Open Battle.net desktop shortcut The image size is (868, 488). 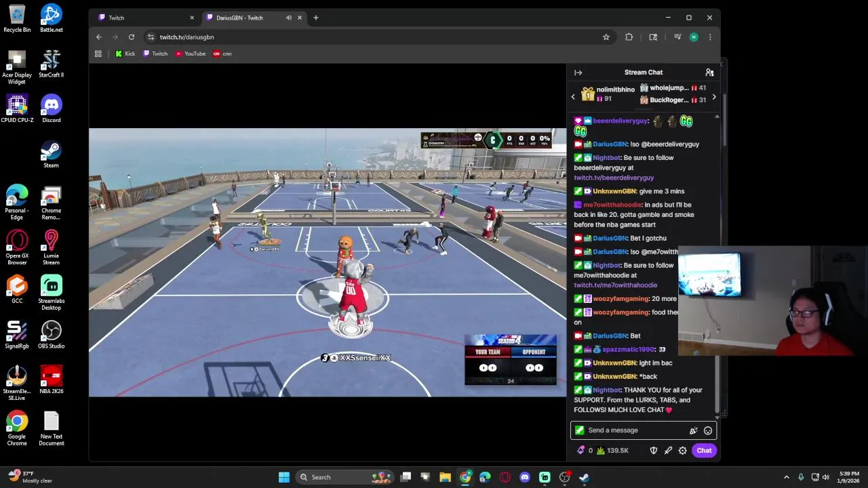coord(52,18)
